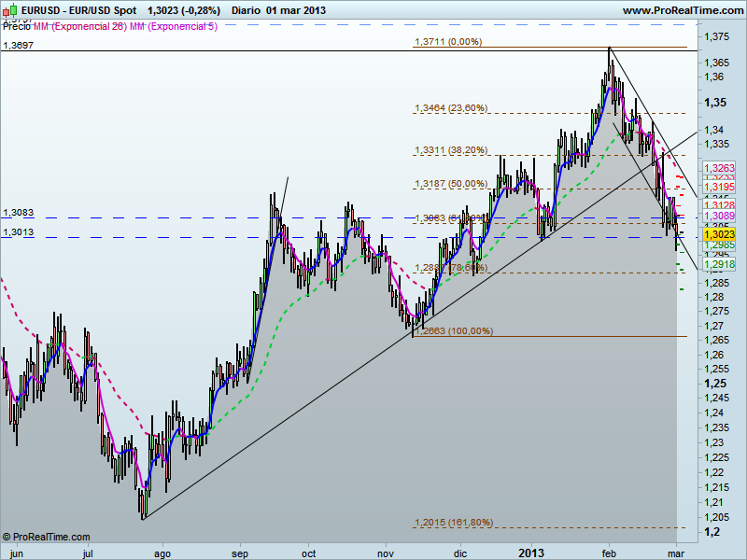Select the 2013 label on the time axis
Image resolution: width=747 pixels, height=560 pixels.
pos(530,553)
